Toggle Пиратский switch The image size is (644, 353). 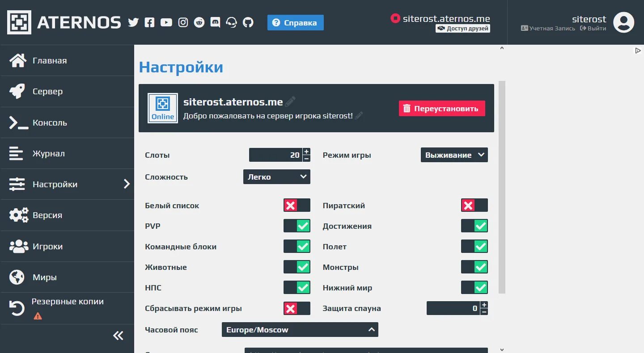[x=475, y=206]
